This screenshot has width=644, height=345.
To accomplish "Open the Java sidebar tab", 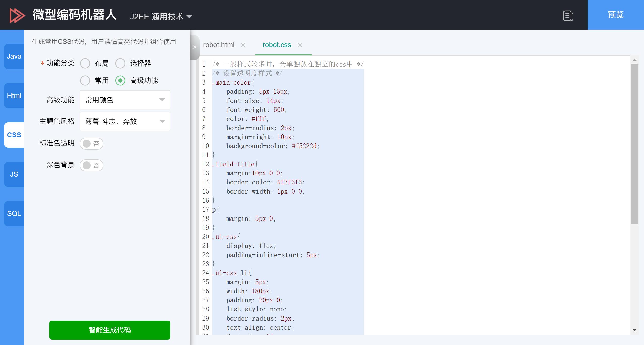I will pyautogui.click(x=14, y=56).
